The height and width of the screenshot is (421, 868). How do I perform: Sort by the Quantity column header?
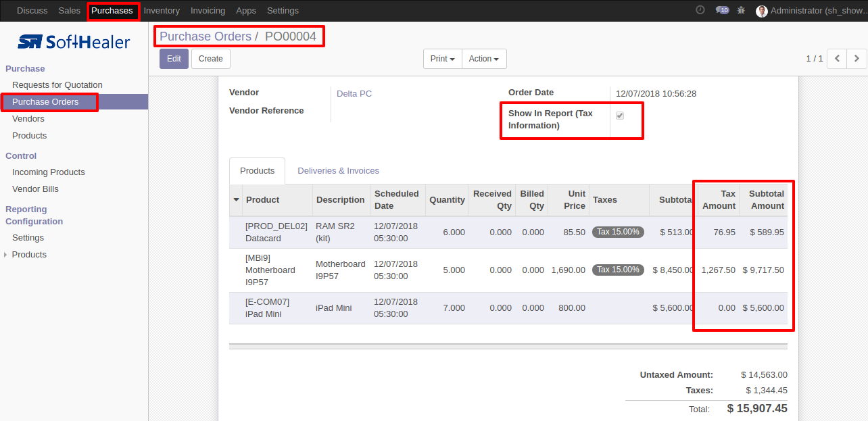pyautogui.click(x=447, y=200)
